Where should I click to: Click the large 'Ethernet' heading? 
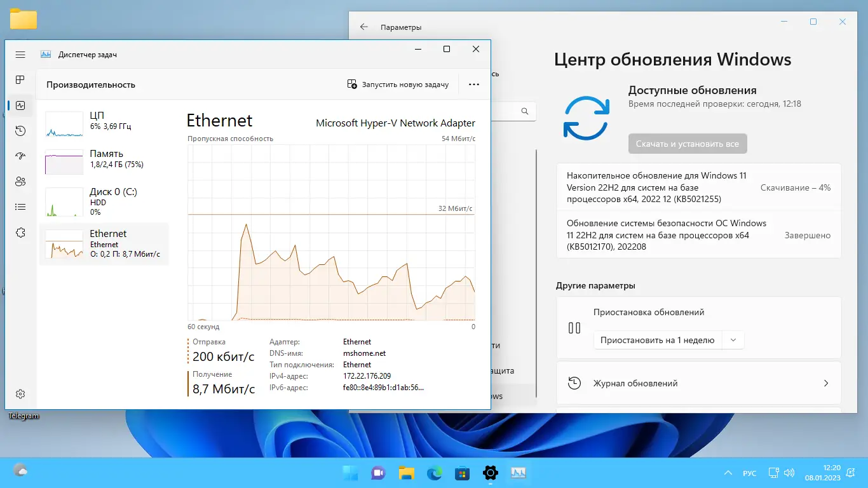point(219,121)
